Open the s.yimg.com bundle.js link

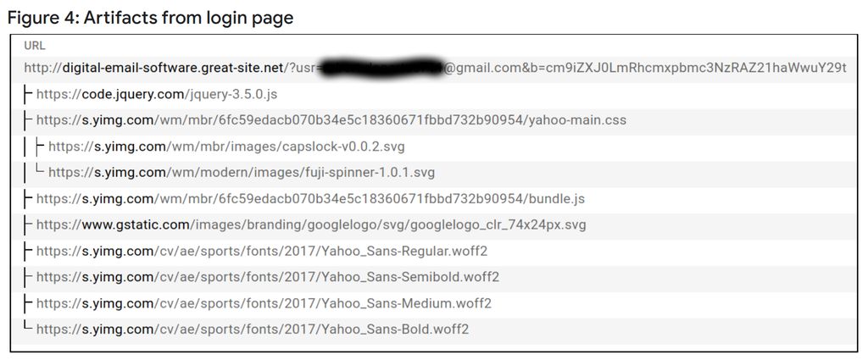pyautogui.click(x=310, y=199)
